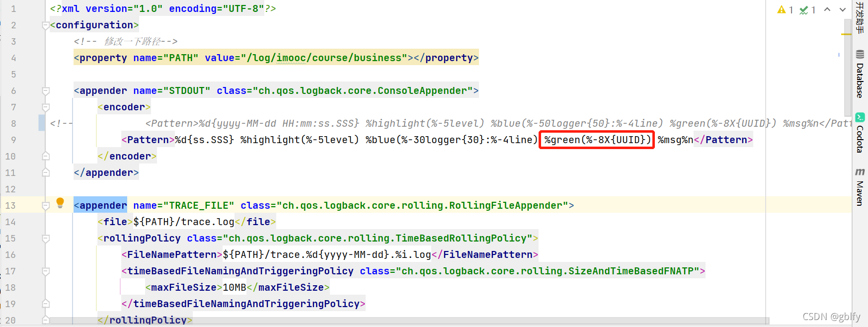Viewport: 868px width, 327px height.
Task: Go to next highlighted problem arrow
Action: pos(843,9)
